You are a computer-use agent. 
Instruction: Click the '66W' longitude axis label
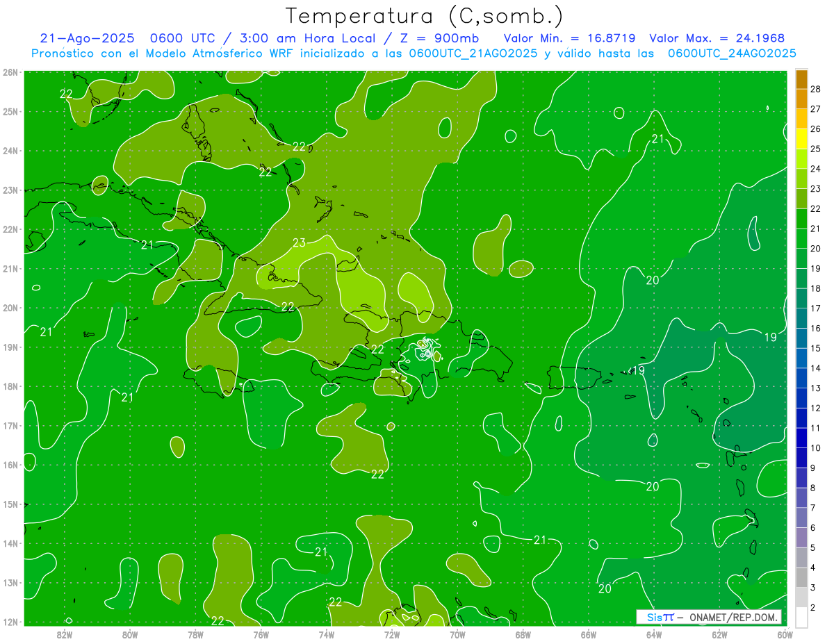click(589, 634)
